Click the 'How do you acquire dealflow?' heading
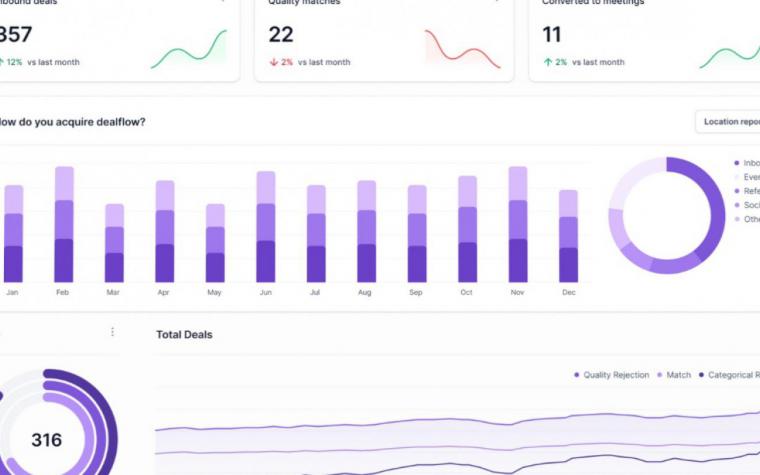 (x=72, y=122)
